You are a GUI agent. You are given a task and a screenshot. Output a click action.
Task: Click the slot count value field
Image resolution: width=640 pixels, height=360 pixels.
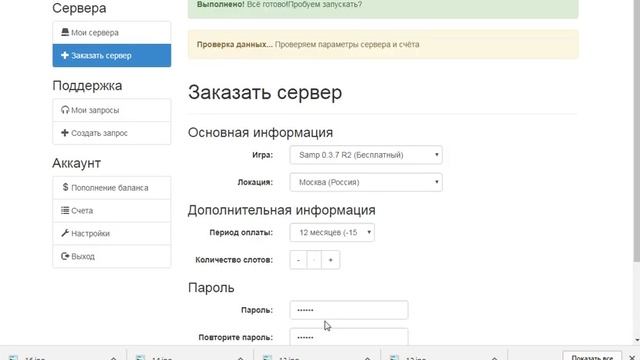tap(314, 260)
